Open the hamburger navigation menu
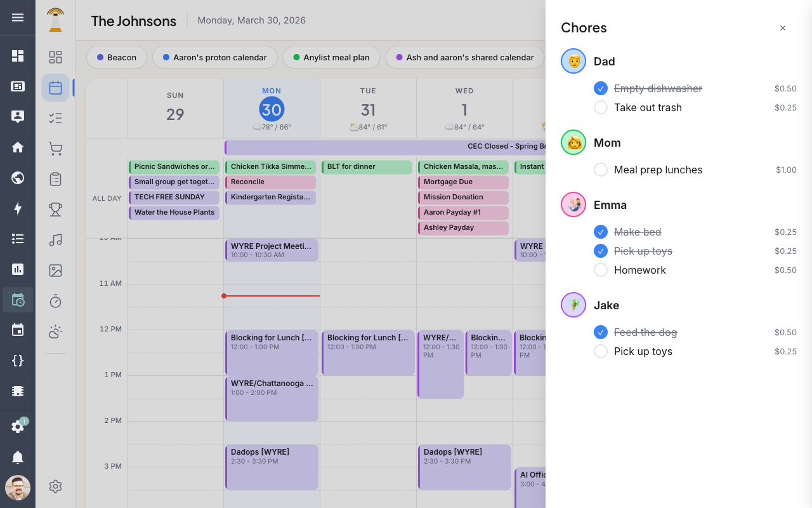The height and width of the screenshot is (508, 812). (18, 18)
